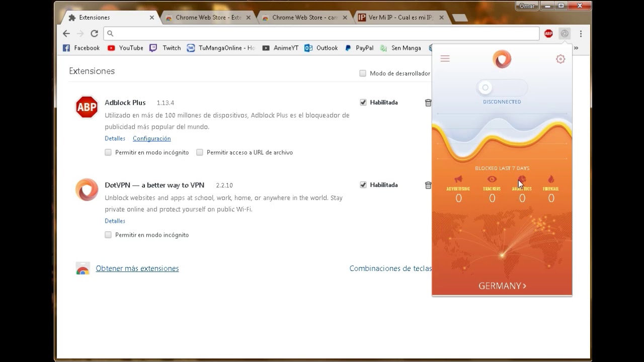Open the Twitch bookmark
The image size is (644, 362).
(x=165, y=48)
